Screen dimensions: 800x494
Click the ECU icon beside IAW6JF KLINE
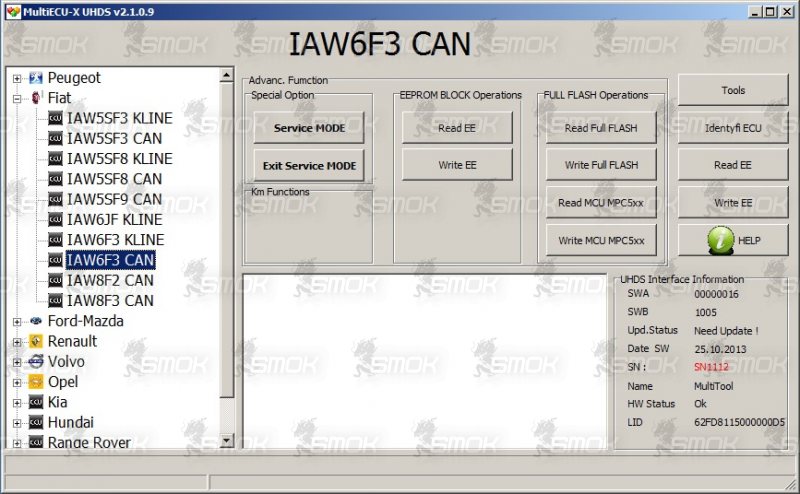(x=55, y=220)
